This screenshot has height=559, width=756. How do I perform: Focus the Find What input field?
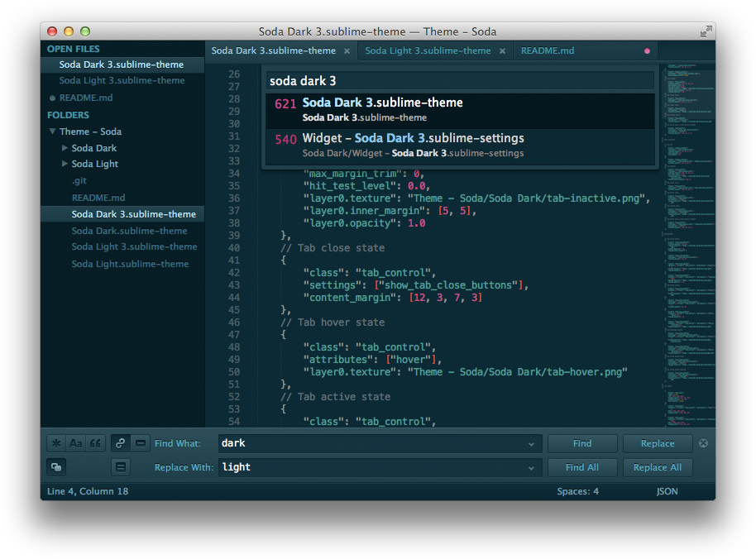pos(380,443)
